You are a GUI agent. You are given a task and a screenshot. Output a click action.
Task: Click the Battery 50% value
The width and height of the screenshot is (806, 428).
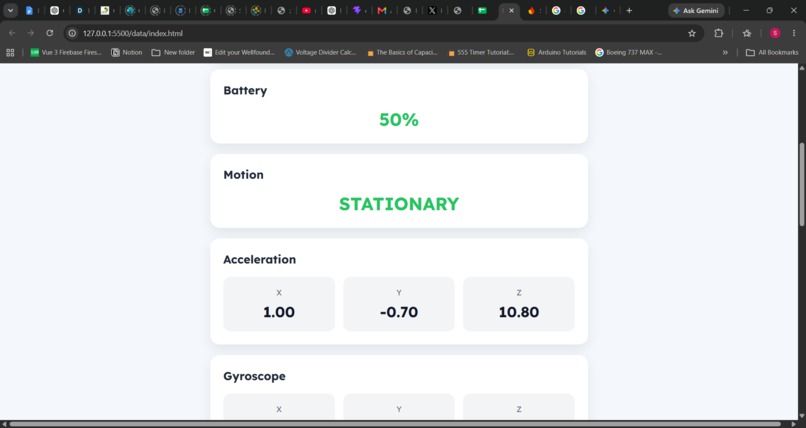tap(399, 120)
